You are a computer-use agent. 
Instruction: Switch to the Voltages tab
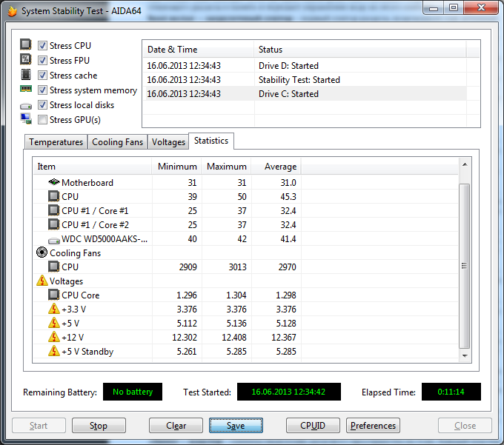tap(168, 142)
